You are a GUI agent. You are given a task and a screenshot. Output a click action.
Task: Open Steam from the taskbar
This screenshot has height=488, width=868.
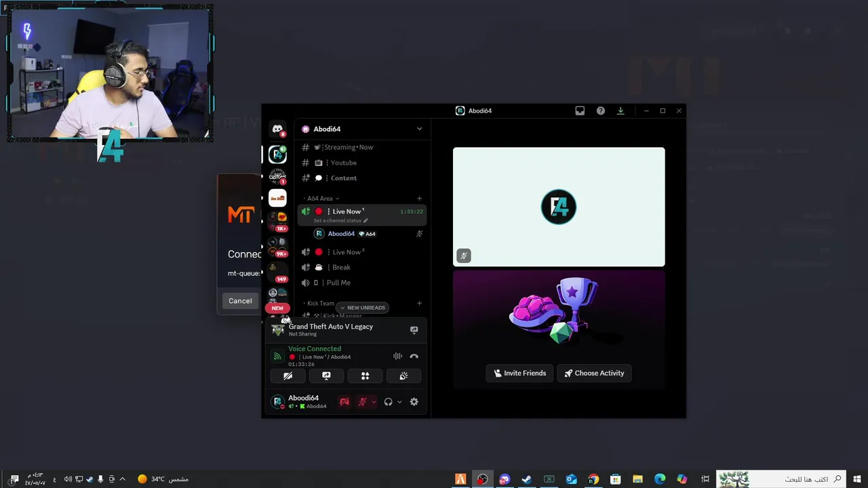526,479
